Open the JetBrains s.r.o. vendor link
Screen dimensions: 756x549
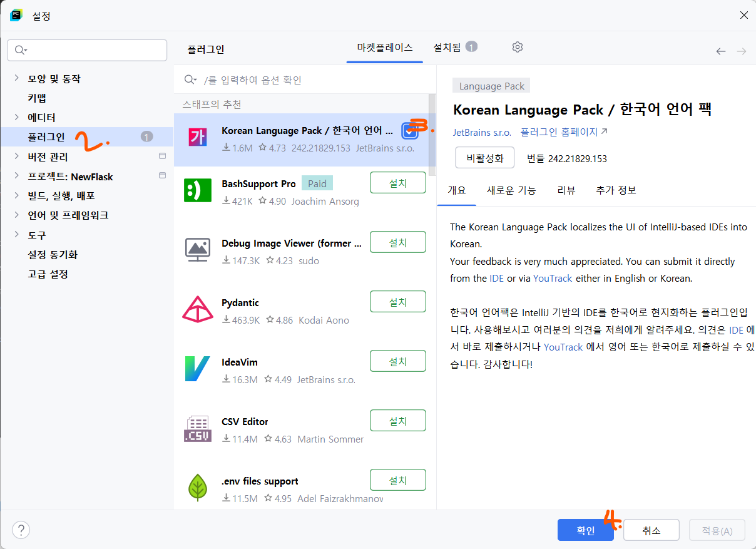tap(482, 133)
